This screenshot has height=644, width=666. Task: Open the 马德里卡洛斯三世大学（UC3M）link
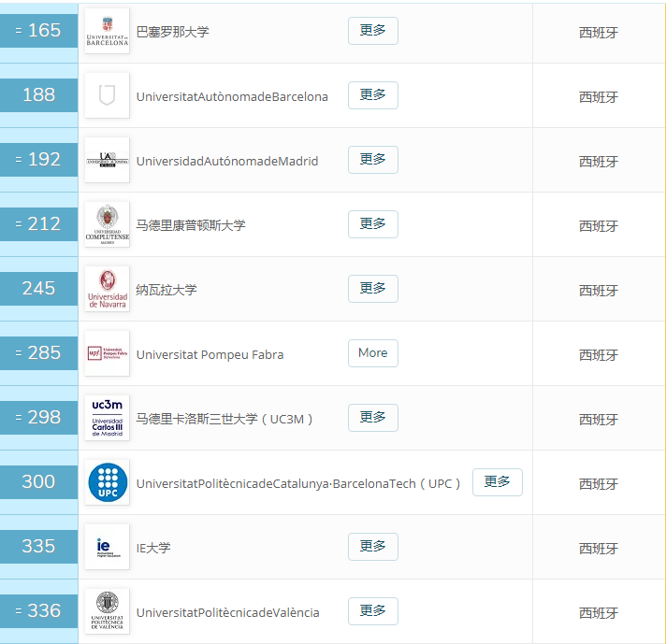coord(224,419)
